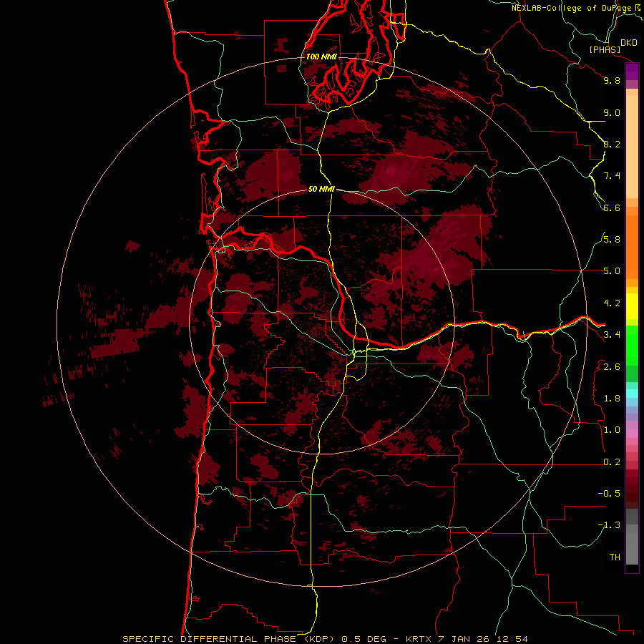644x644 pixels.
Task: Click the DKD unit label above the scale
Action: click(629, 43)
